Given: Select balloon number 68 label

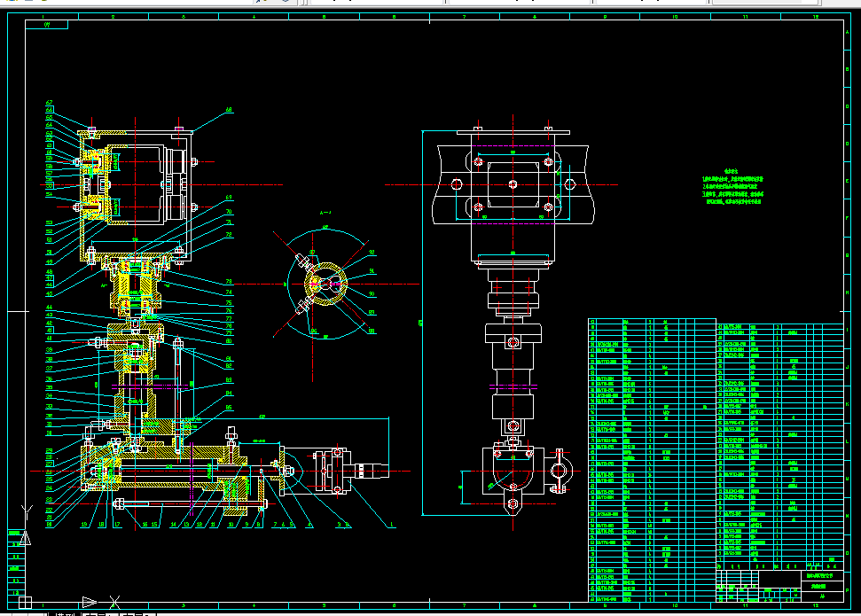Looking at the screenshot, I should coord(229,110).
